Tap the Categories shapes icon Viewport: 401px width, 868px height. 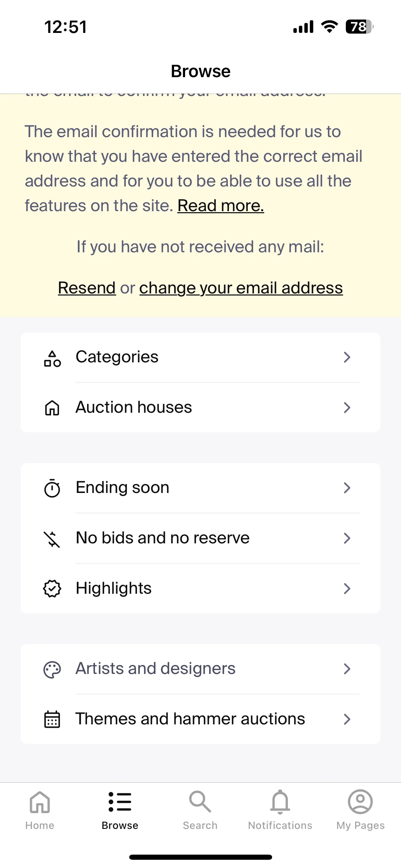click(52, 359)
